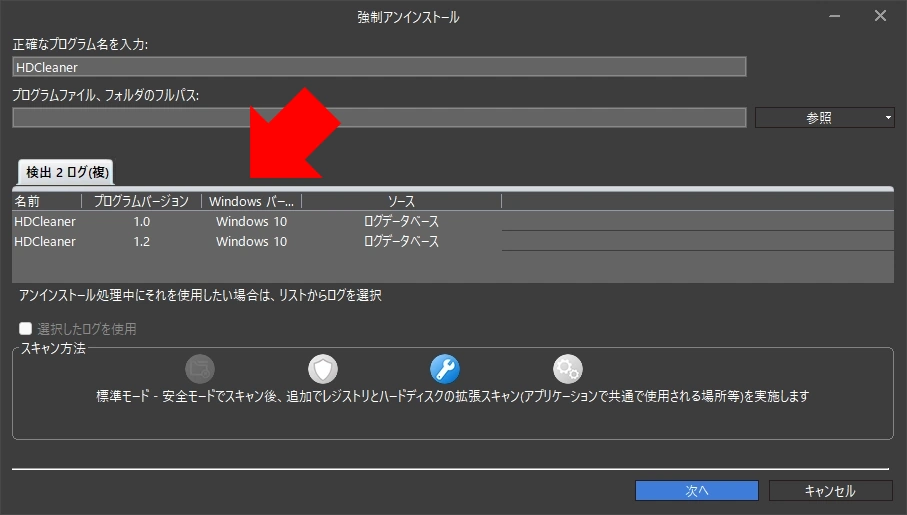Close the 強制アンインストール window
The height and width of the screenshot is (515, 907).
point(880,16)
